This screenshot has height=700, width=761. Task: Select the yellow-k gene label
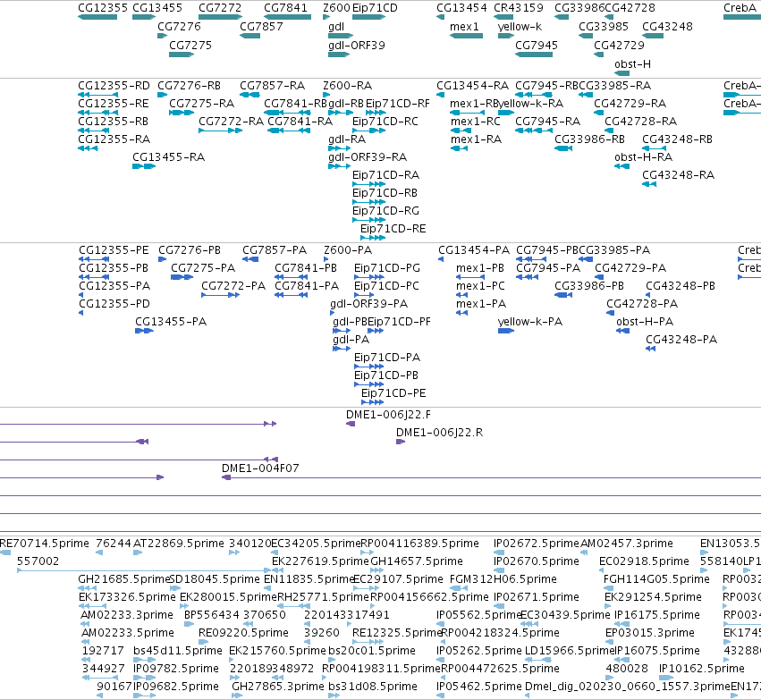[520, 26]
